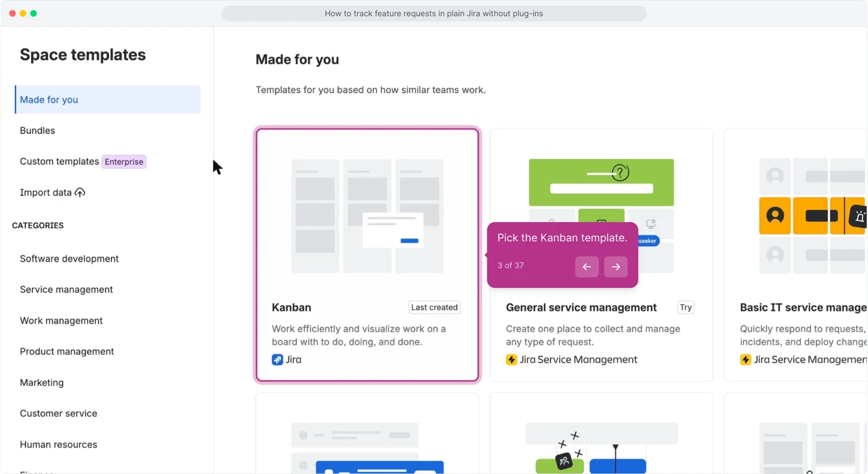Click the yellow macOS minimize button
This screenshot has height=474, width=868.
pos(23,13)
